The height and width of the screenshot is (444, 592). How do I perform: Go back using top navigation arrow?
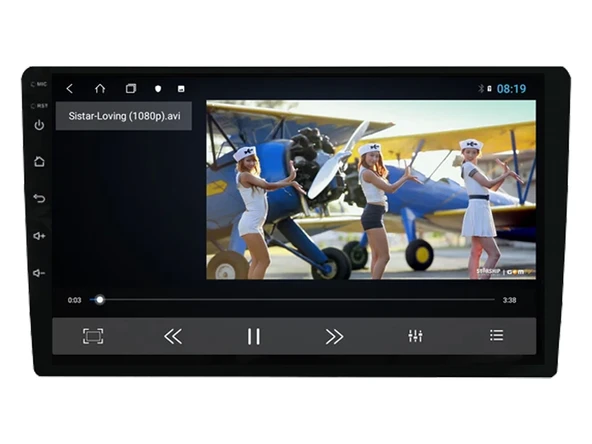(69, 89)
